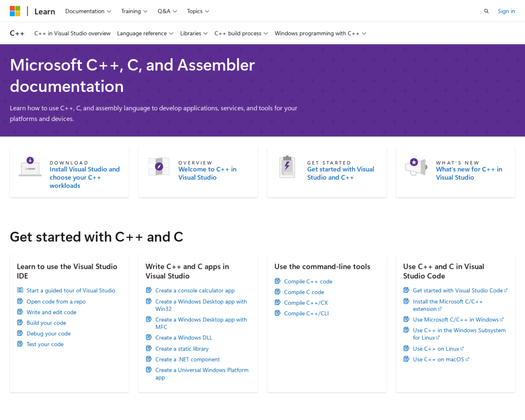Click icon beside Write and edit code
The image size is (525, 420).
[x=20, y=312]
